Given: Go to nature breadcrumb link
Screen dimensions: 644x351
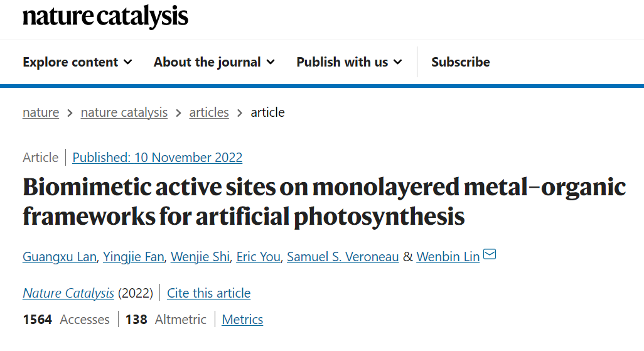Looking at the screenshot, I should coord(41,112).
